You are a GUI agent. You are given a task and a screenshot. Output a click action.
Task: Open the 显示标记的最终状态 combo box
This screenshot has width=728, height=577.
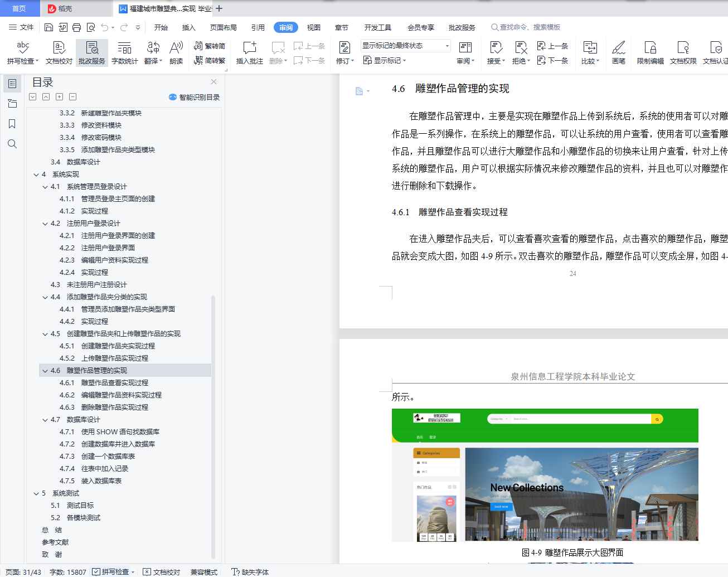(405, 46)
